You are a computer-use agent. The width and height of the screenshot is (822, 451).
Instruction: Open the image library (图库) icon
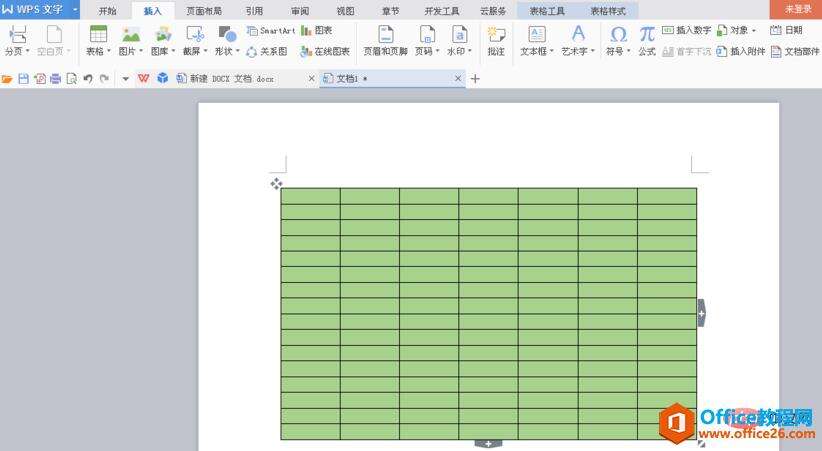(x=163, y=34)
